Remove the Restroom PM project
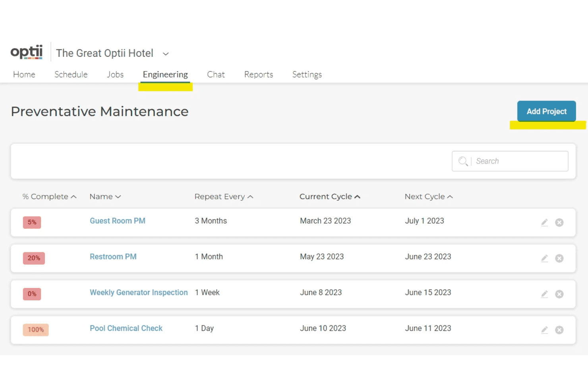Screen dimensions: 588x392 point(559,258)
